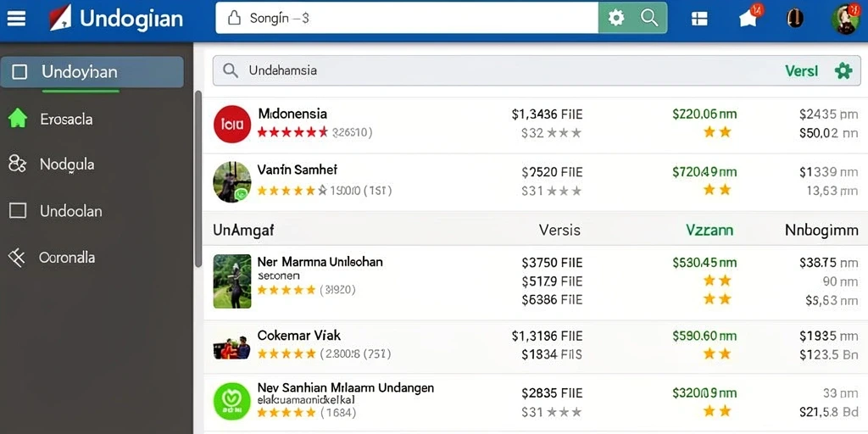
Task: Click the star rating of Cokemar Viak
Action: click(x=287, y=353)
